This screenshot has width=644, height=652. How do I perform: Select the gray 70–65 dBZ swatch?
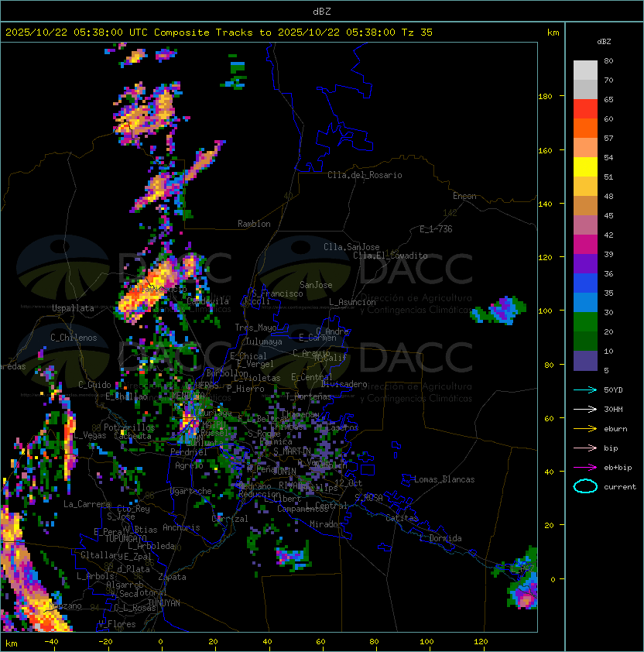click(585, 89)
